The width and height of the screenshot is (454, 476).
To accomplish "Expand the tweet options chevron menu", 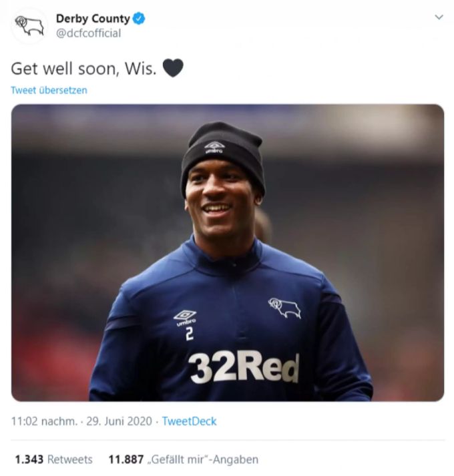I will (x=439, y=17).
